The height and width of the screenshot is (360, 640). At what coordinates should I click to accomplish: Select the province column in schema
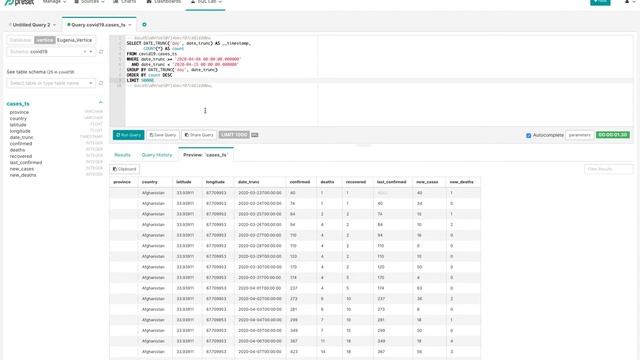19,112
